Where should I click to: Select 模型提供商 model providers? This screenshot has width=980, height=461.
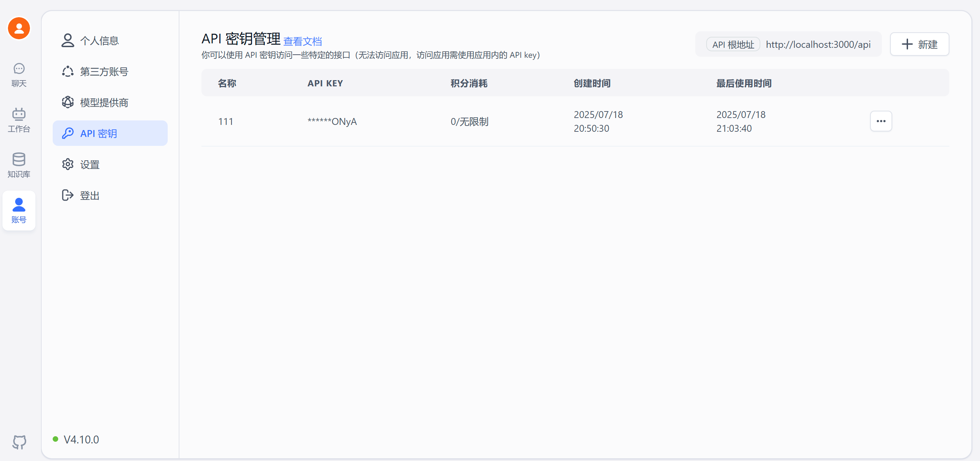coord(104,102)
